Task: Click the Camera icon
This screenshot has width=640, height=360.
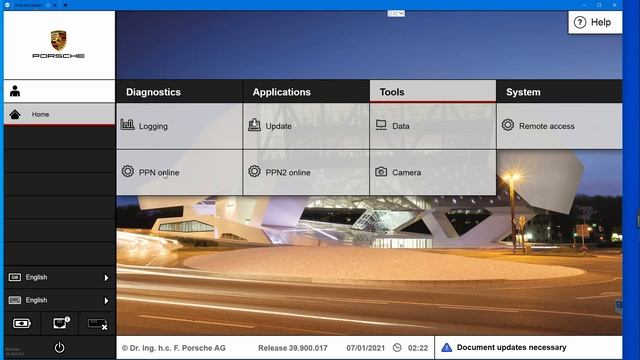Action: (381, 171)
